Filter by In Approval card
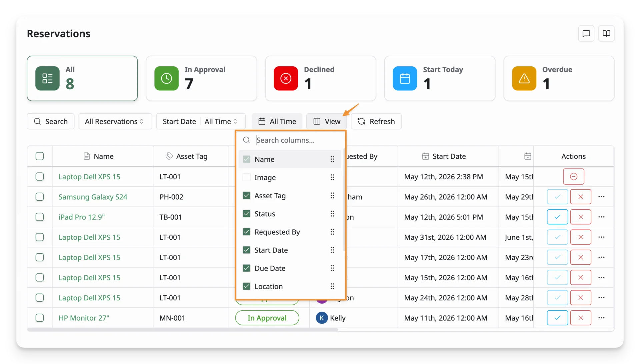Image resolution: width=640 pixels, height=364 pixels. 201,78
